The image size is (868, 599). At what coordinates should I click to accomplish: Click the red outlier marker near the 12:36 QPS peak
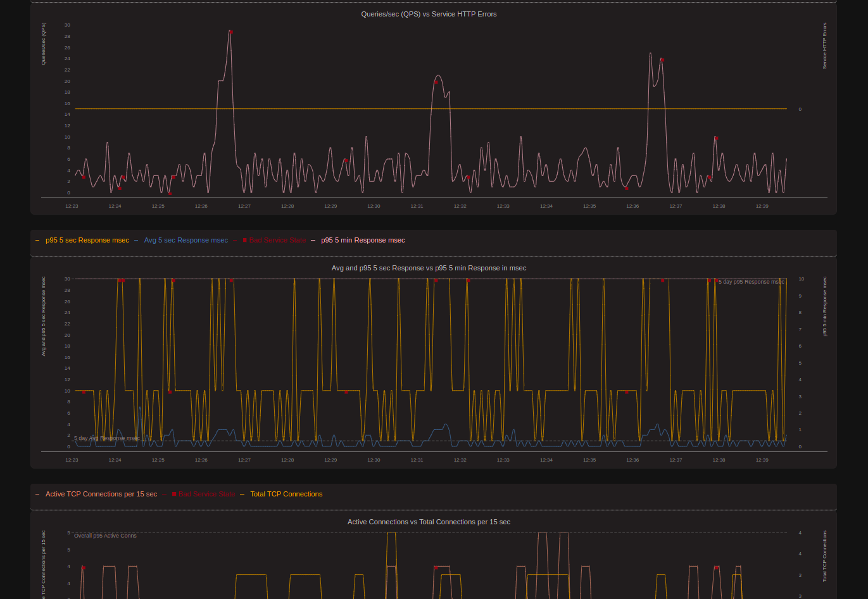(662, 60)
